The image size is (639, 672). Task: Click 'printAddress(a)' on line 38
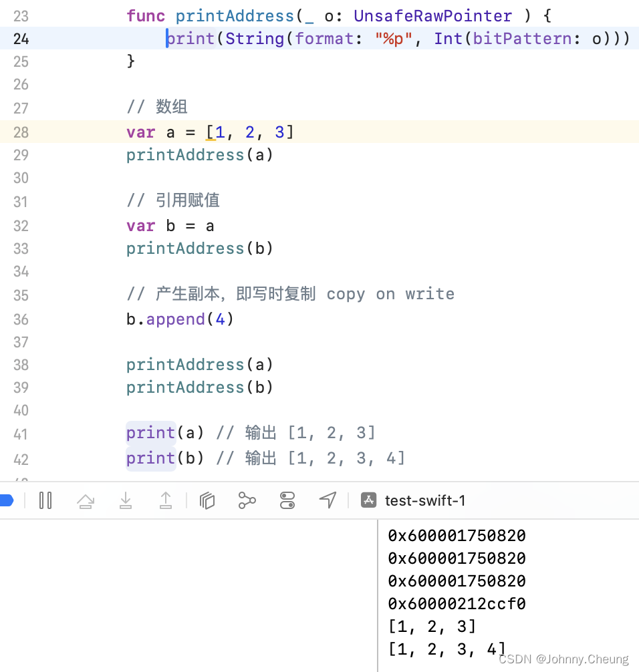[x=199, y=365]
